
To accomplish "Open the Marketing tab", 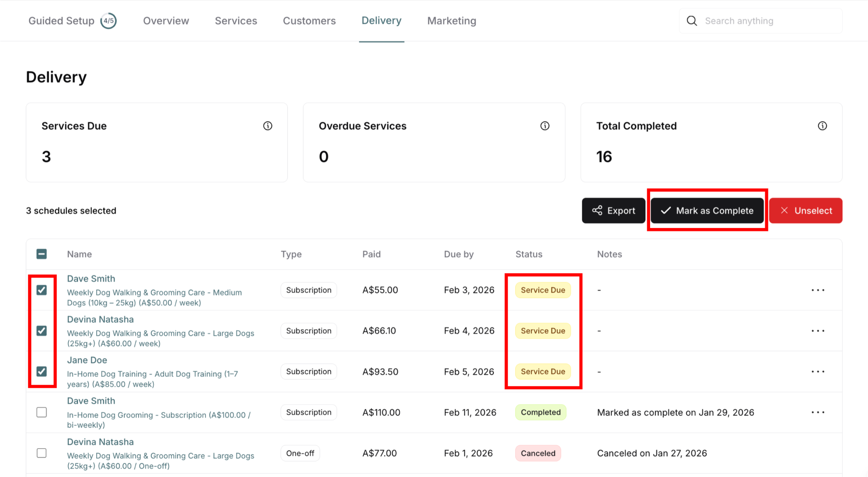I will pyautogui.click(x=451, y=21).
